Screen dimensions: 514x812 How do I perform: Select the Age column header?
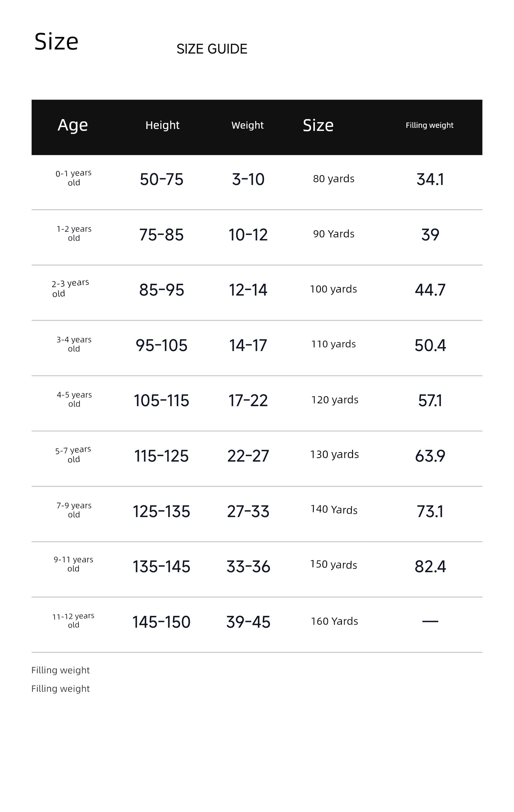(x=73, y=125)
